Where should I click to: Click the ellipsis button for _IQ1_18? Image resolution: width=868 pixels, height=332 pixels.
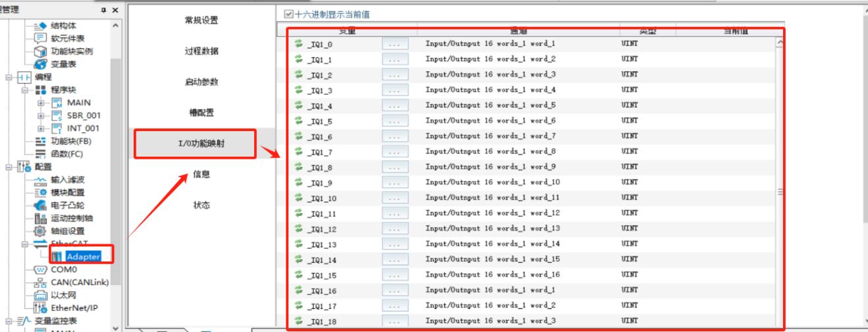click(x=394, y=321)
